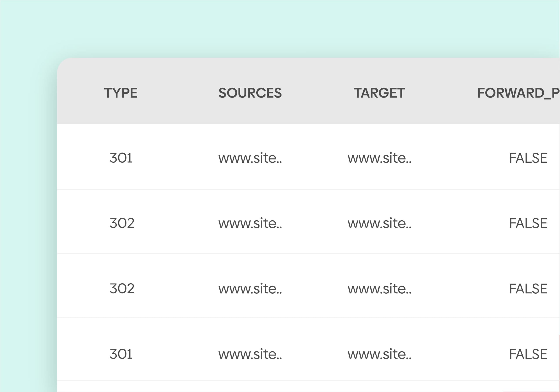The image size is (560, 392).
Task: Click the SOURCES column header
Action: point(250,93)
